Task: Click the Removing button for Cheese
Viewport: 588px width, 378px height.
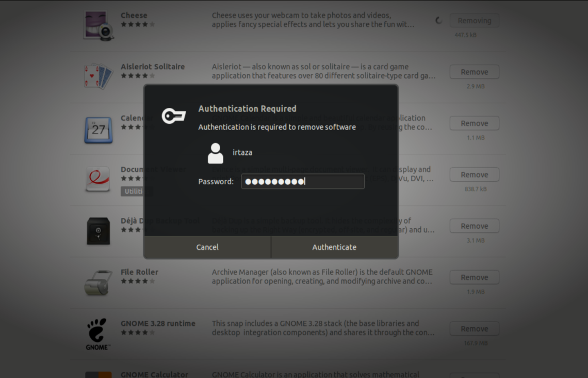Action: [475, 21]
